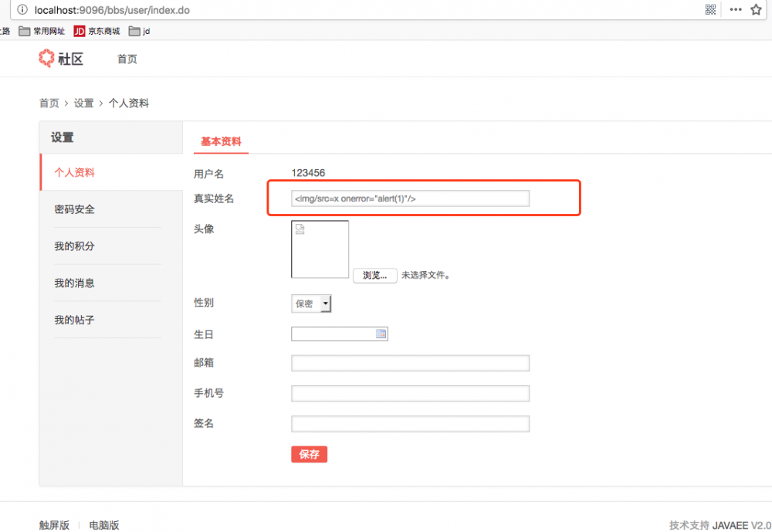
Task: Click the red 保存 save button
Action: pyautogui.click(x=309, y=454)
